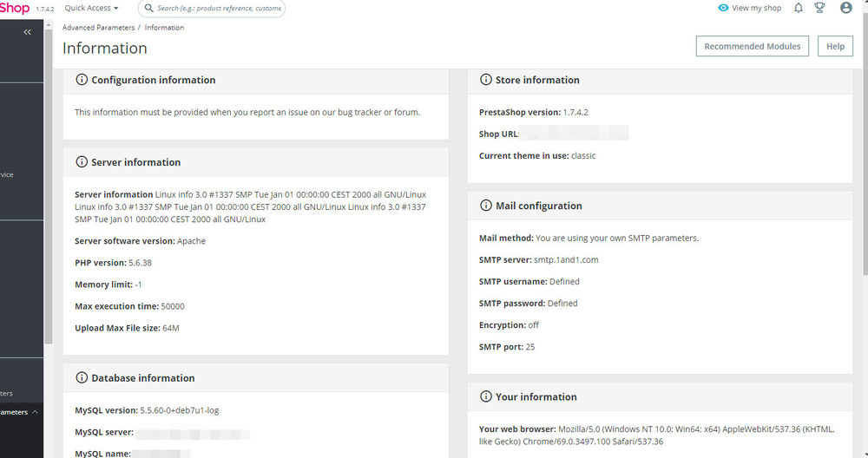868x458 pixels.
Task: Click the PrestaShop logo
Action: point(15,8)
